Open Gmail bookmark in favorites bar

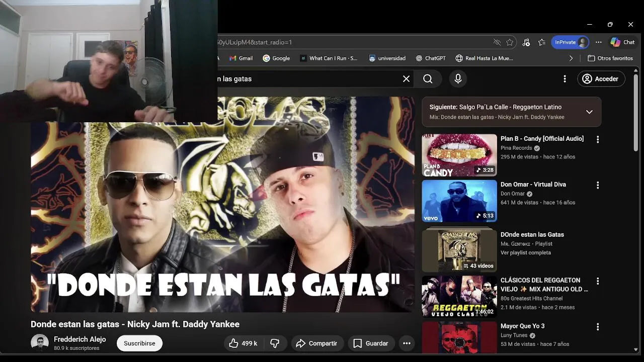coord(241,58)
